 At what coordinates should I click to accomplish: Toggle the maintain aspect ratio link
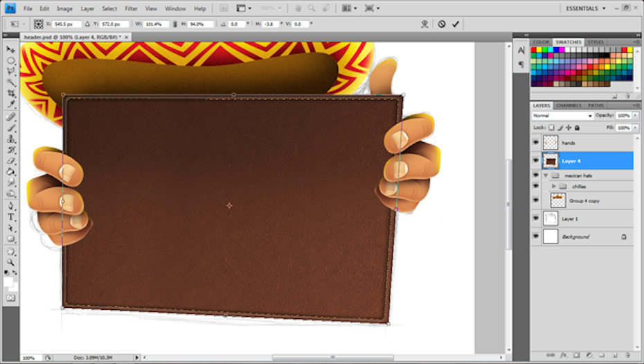[x=175, y=24]
